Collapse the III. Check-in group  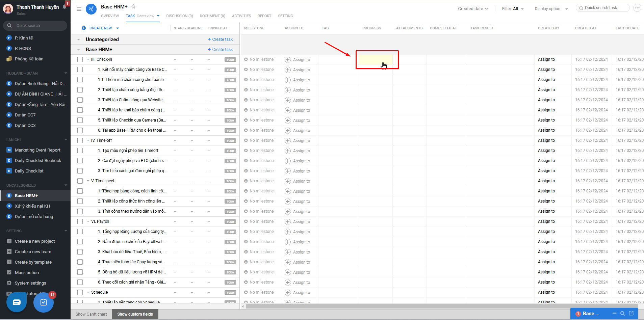tap(88, 59)
